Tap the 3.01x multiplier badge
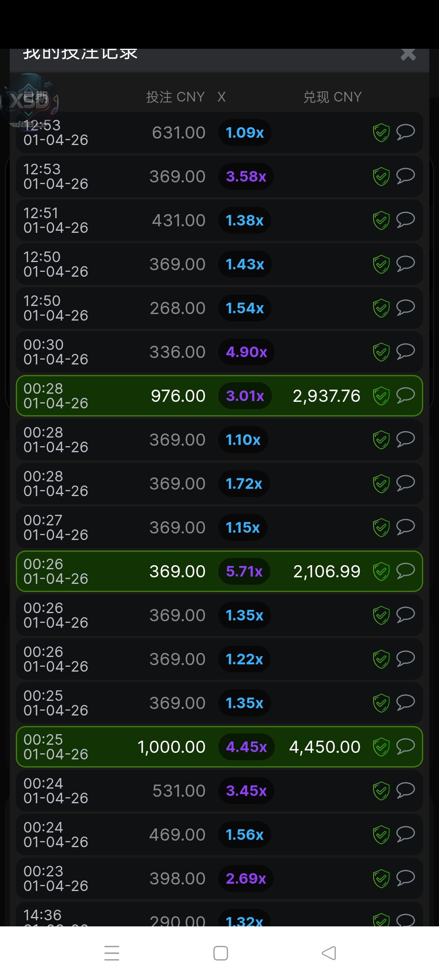The height and width of the screenshot is (980, 439). click(x=245, y=396)
